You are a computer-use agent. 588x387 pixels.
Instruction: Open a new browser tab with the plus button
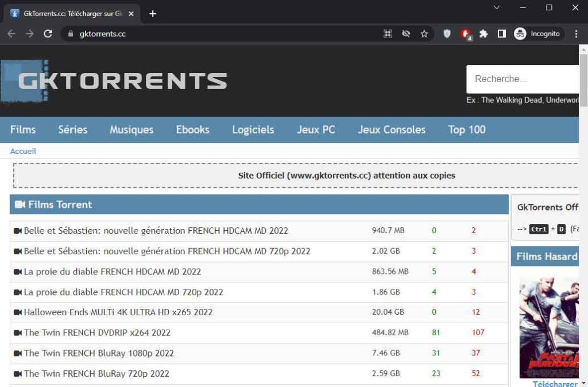click(153, 14)
